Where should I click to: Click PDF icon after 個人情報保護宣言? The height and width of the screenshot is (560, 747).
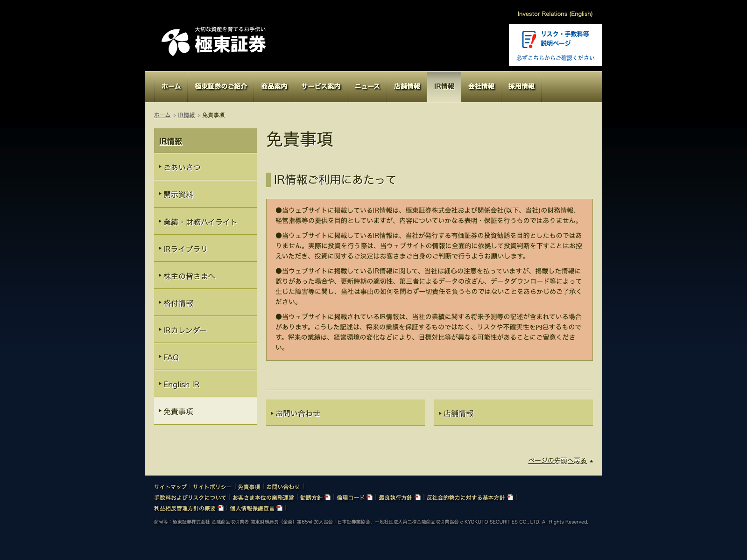pos(279,508)
